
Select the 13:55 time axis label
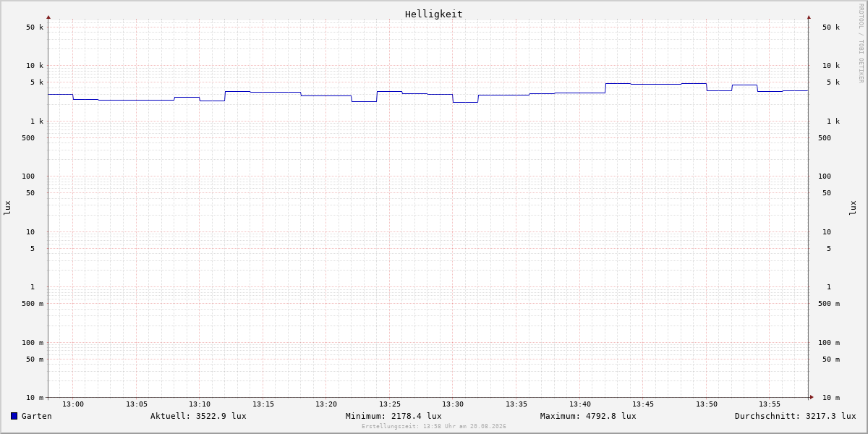click(770, 404)
